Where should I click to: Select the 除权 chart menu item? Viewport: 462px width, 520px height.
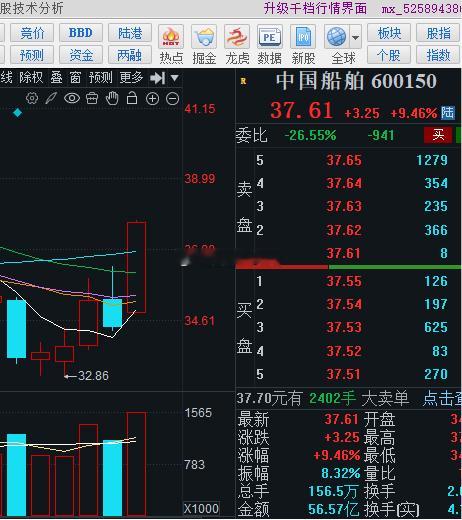(31, 78)
